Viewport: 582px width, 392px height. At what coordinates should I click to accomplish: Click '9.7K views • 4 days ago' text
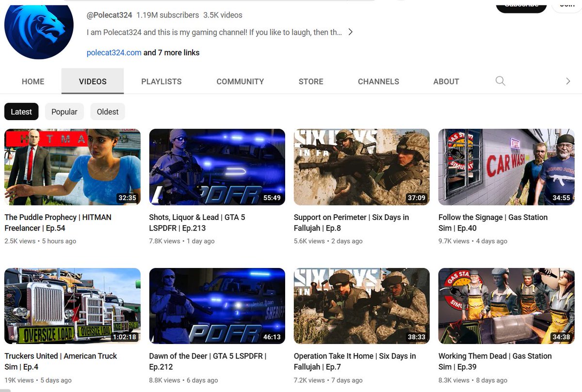pyautogui.click(x=473, y=241)
